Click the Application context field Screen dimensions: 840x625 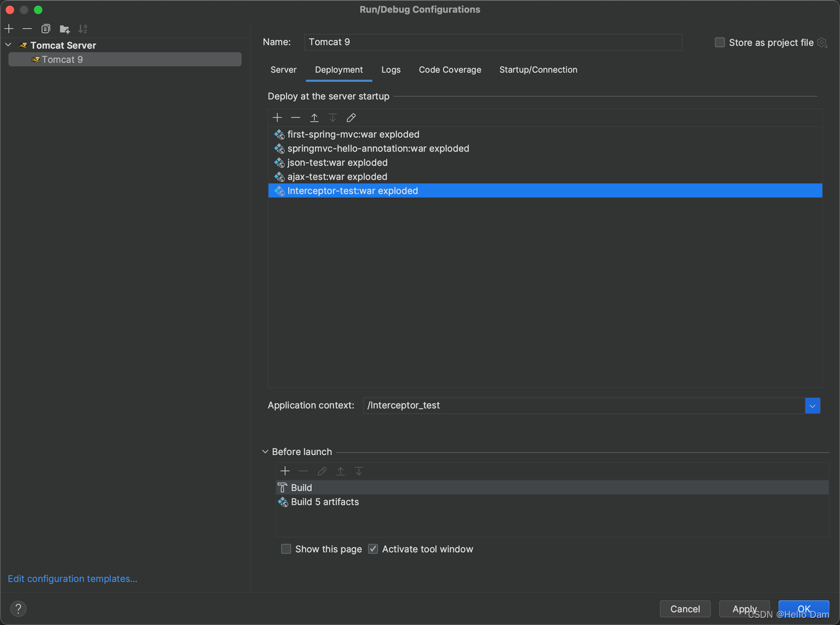click(x=584, y=405)
